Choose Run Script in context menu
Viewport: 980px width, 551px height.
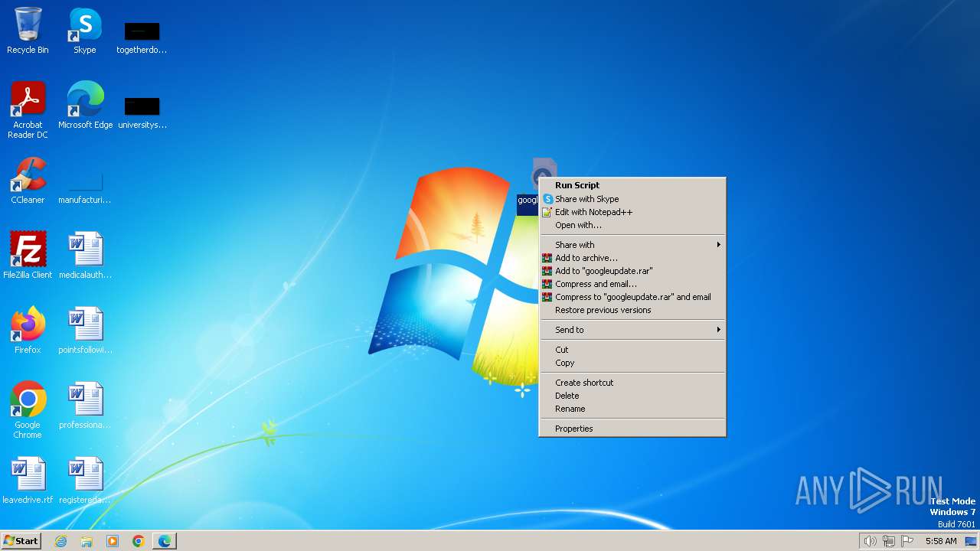click(632, 185)
